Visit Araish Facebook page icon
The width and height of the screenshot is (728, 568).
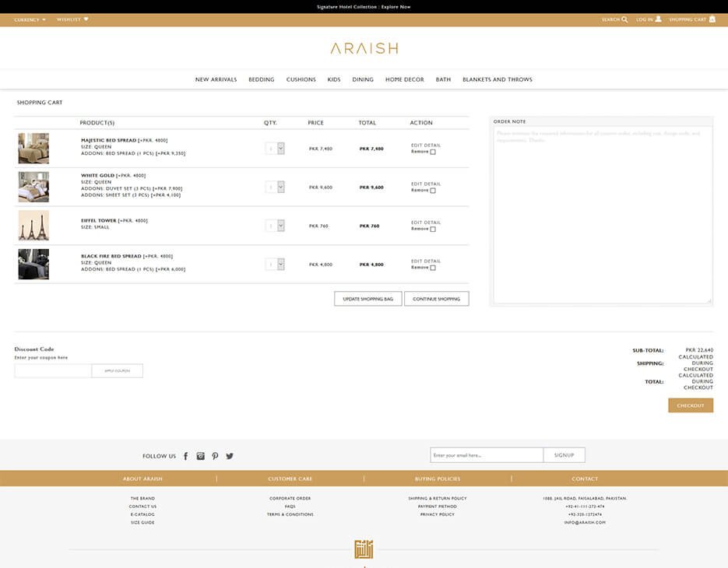[186, 456]
